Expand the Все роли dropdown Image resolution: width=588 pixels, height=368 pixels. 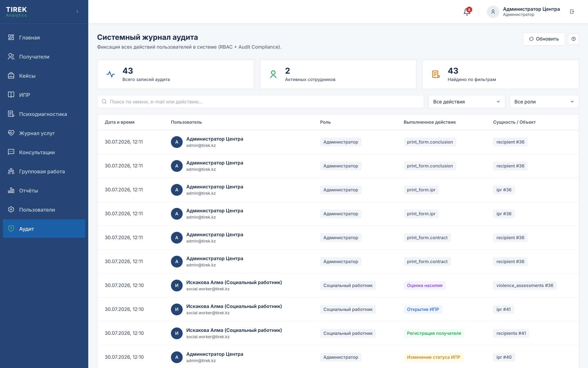tap(544, 102)
